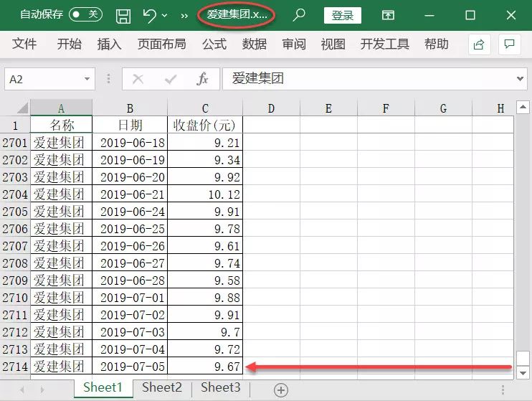
Task: Click the cell with value 10.12
Action: pyautogui.click(x=205, y=194)
